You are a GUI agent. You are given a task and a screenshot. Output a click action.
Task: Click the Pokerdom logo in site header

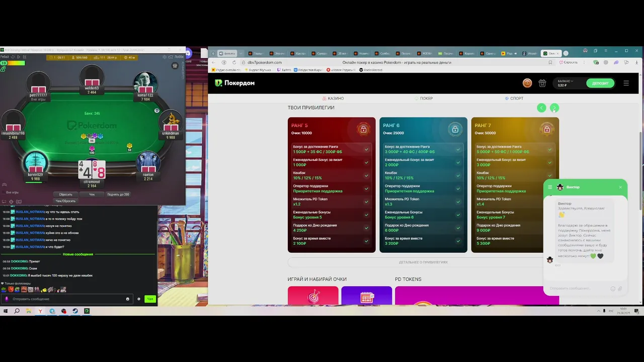(x=234, y=83)
